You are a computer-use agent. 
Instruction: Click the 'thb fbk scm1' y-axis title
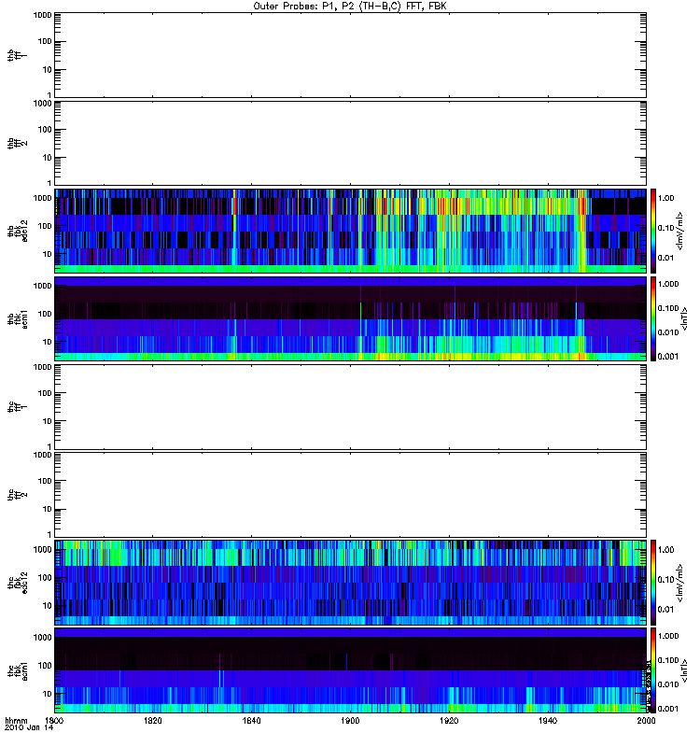point(18,318)
